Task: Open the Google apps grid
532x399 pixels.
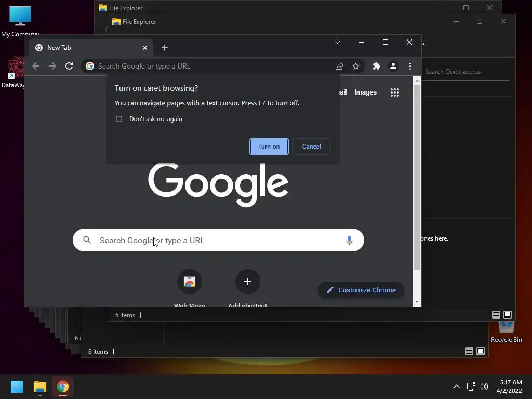Action: [395, 92]
